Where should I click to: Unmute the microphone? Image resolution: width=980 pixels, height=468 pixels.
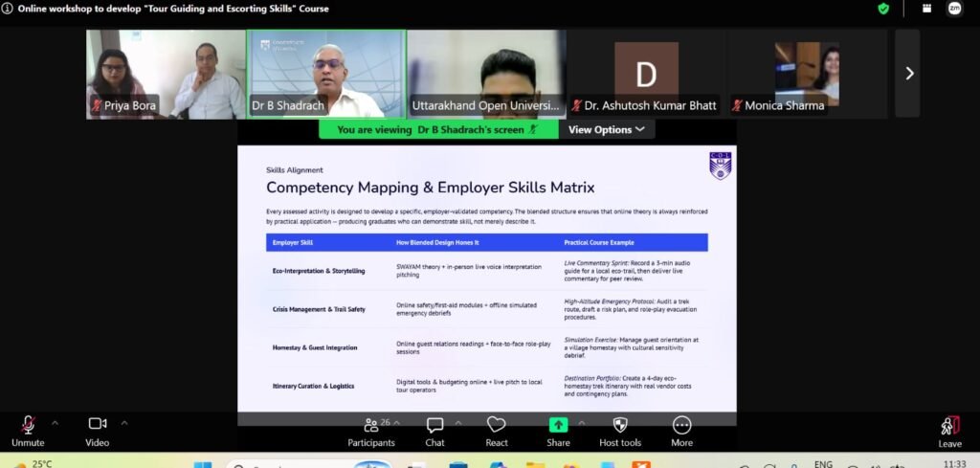[x=28, y=431]
